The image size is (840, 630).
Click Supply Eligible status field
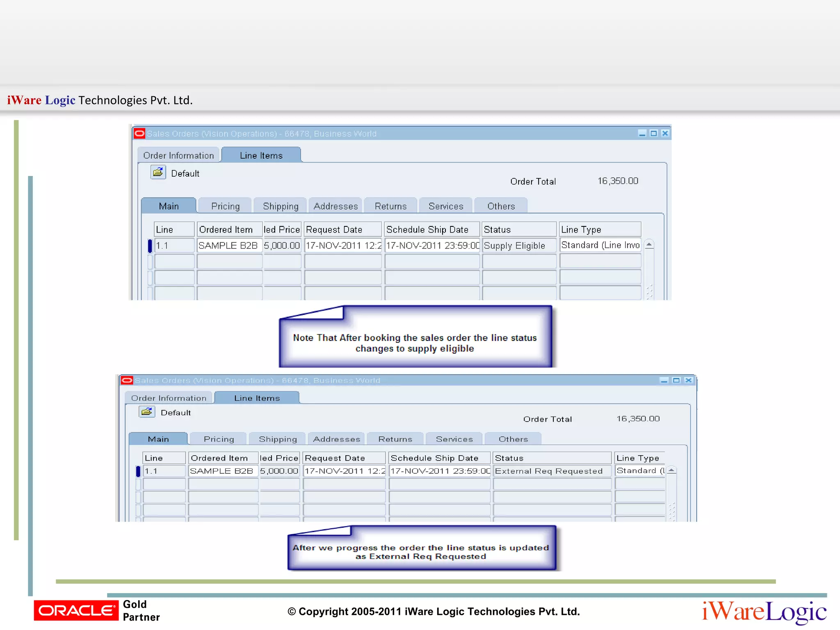tap(519, 246)
